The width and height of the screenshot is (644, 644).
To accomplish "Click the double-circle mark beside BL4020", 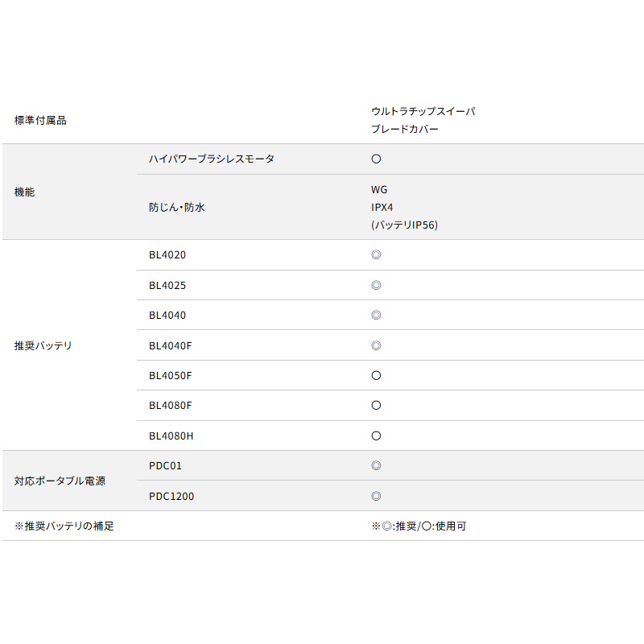I will 376,255.
